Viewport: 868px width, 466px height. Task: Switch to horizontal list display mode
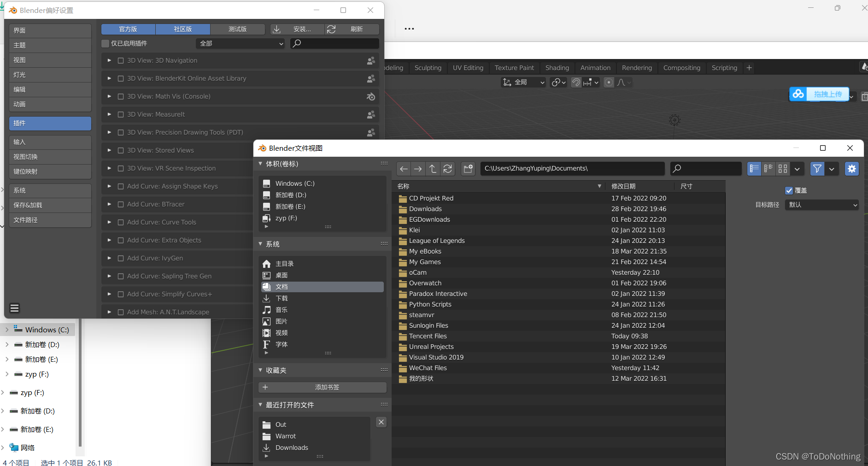click(768, 169)
